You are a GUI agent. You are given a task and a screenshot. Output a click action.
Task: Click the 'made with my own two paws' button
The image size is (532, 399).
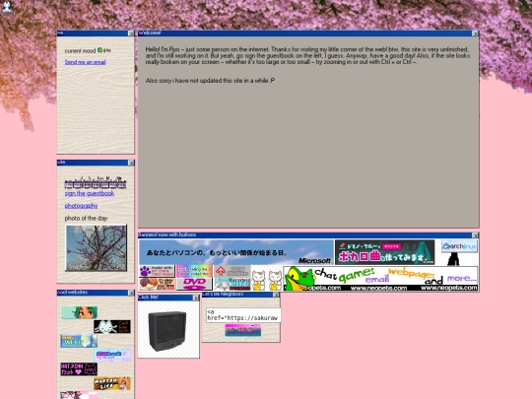tap(157, 272)
